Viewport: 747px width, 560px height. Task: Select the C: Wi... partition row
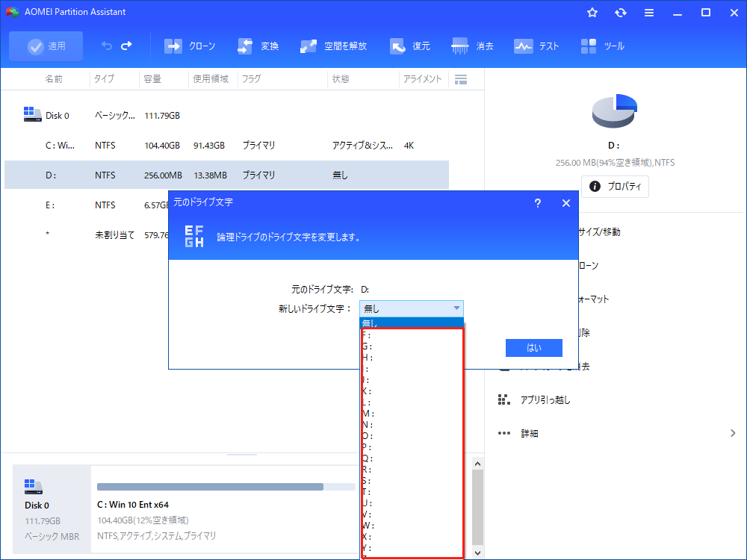(227, 146)
